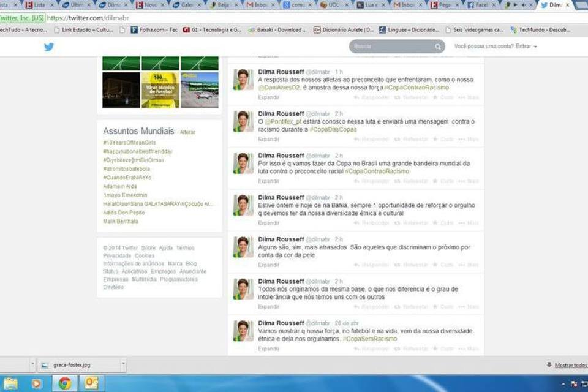Open Adiós Don Pepito trend

(x=124, y=213)
